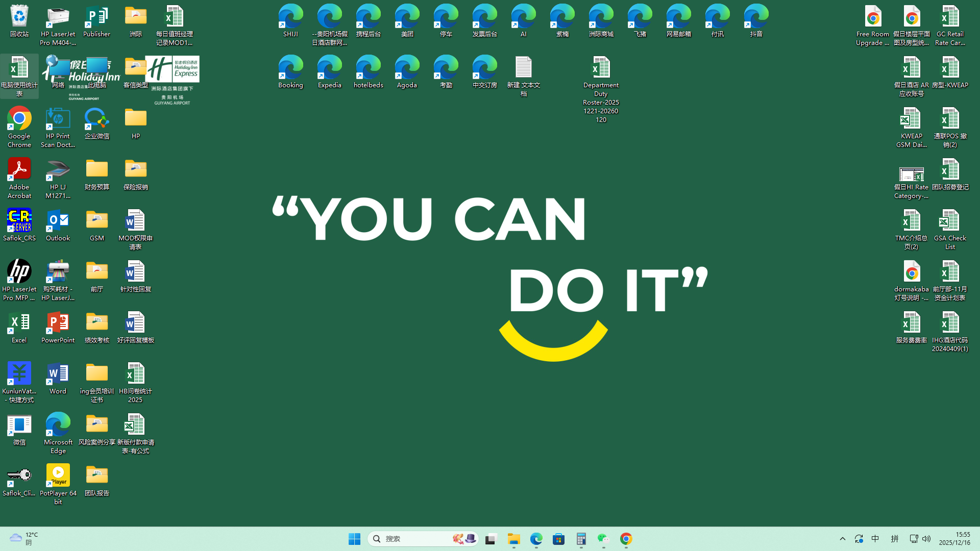Toggle the Chinese input mode indicator
Image resolution: width=980 pixels, height=551 pixels.
pos(875,539)
